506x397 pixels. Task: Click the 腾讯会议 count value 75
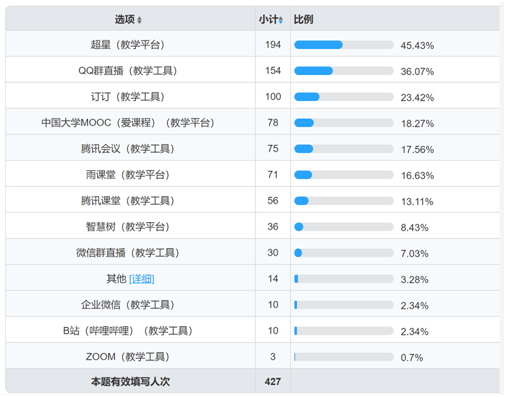pos(273,149)
